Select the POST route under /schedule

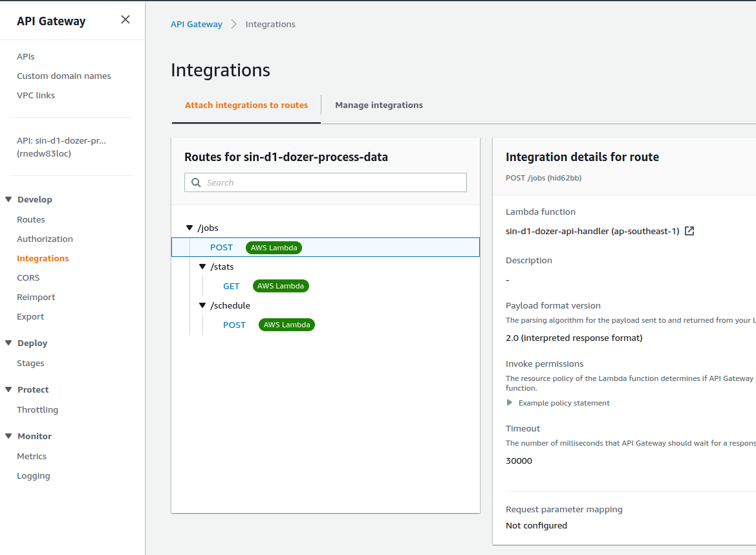click(234, 325)
